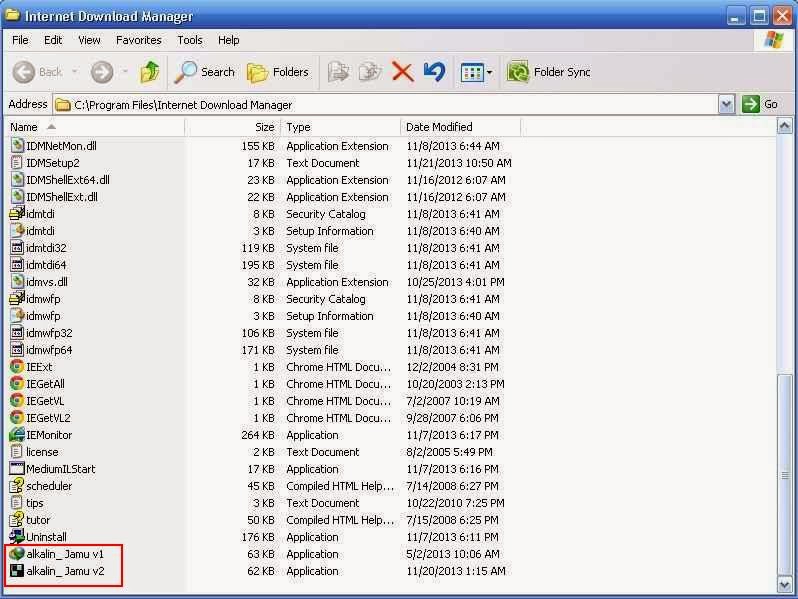Open the View menu

[x=89, y=40]
